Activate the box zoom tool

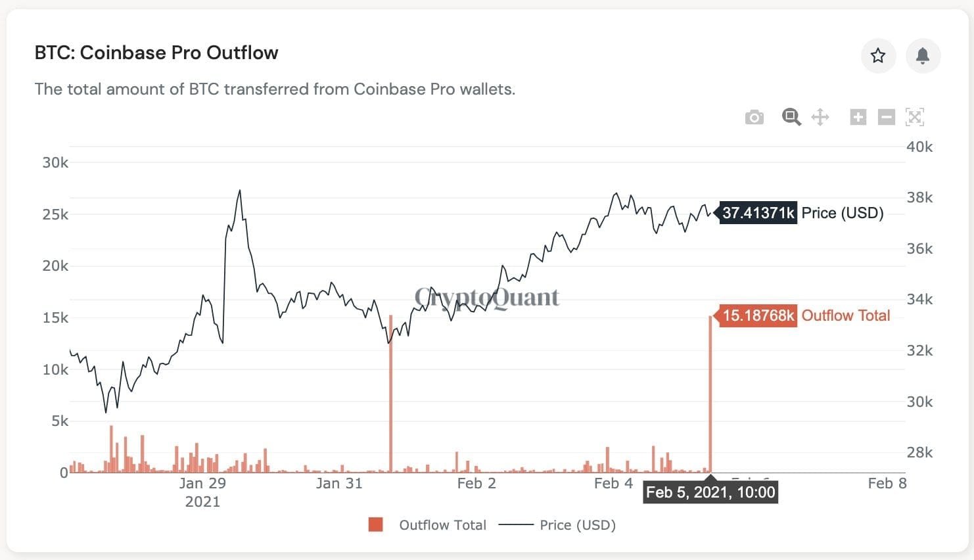(791, 116)
